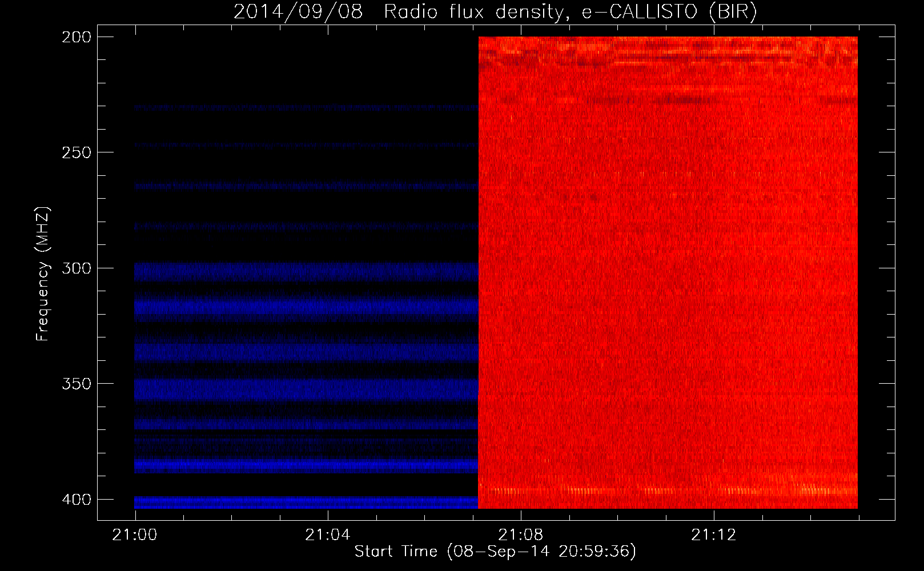The image size is (924, 571).
Task: Click the blue band at 400 MHz
Action: [306, 502]
